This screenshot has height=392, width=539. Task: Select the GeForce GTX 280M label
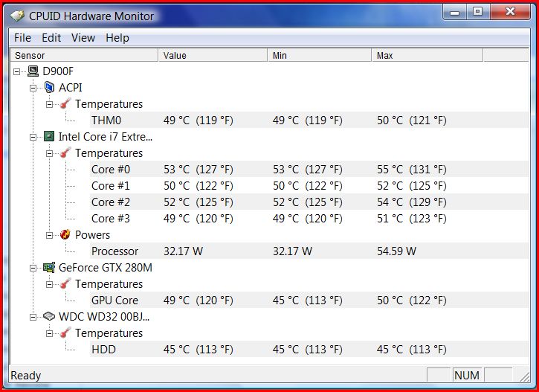coord(105,267)
